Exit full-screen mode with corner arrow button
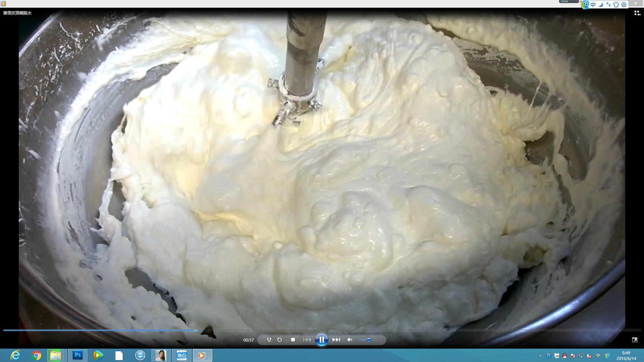This screenshot has width=644, height=362. pyautogui.click(x=635, y=340)
